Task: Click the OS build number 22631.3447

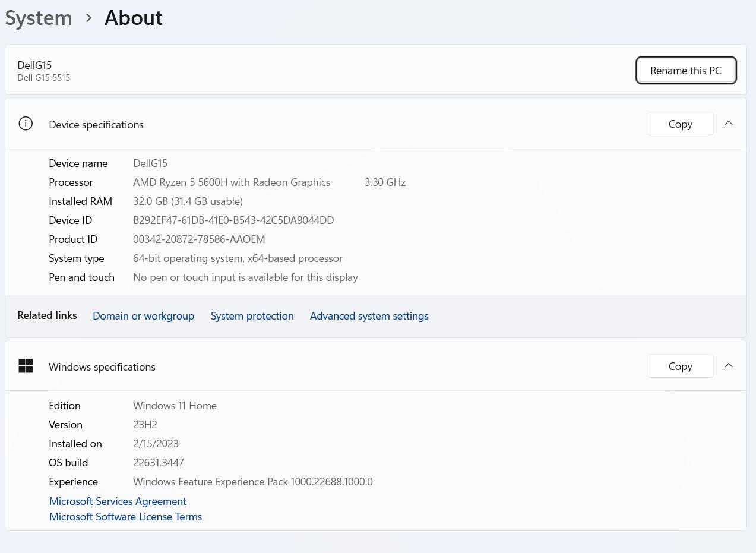Action: 158,462
